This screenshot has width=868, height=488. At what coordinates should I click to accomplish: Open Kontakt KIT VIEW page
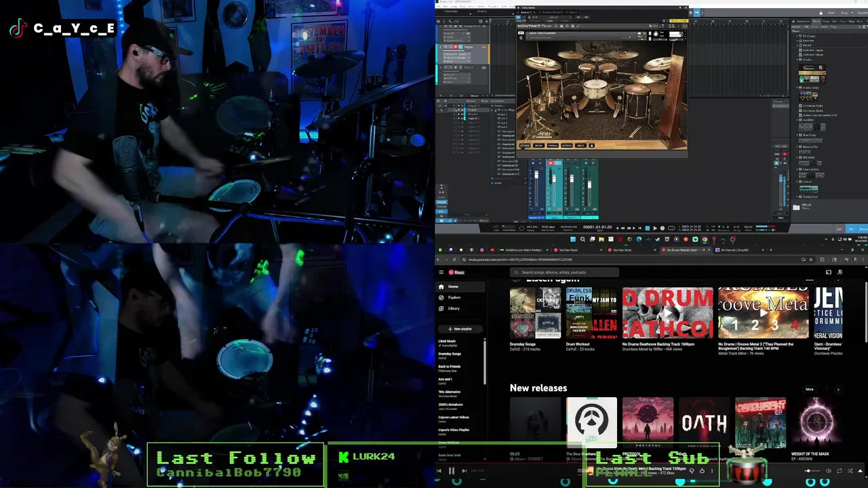525,146
